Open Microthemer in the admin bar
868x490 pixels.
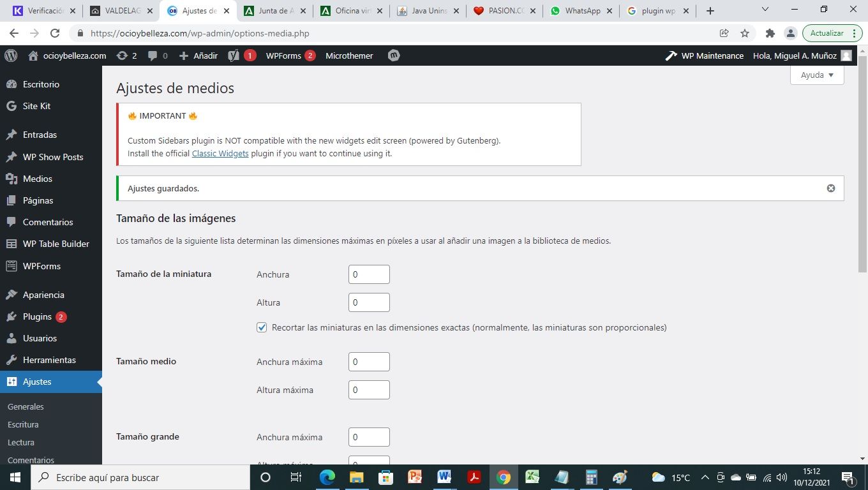tap(349, 56)
